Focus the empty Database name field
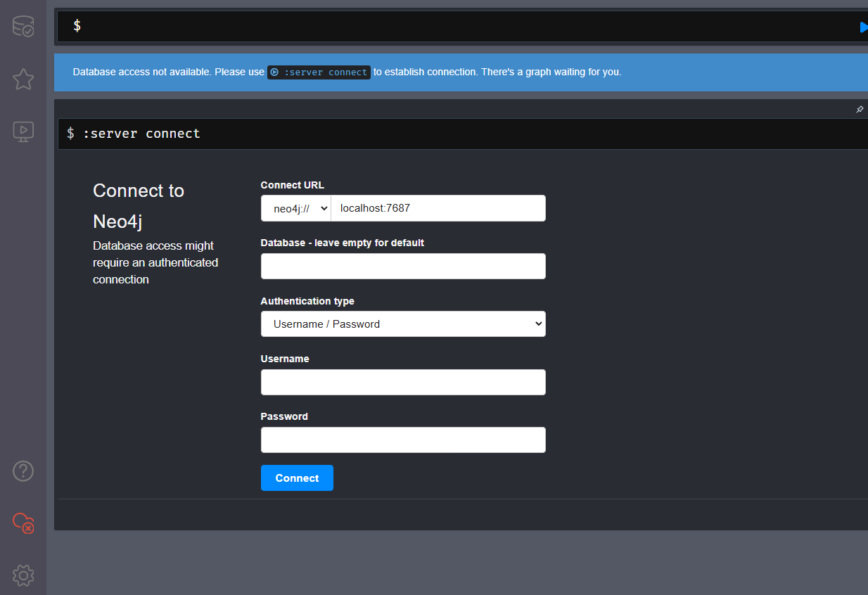The height and width of the screenshot is (595, 868). [x=402, y=266]
